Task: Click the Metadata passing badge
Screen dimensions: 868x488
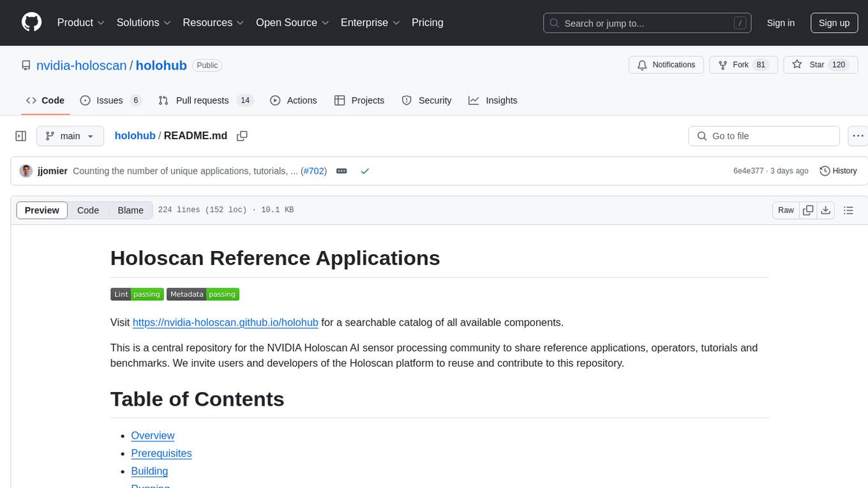Action: point(203,294)
